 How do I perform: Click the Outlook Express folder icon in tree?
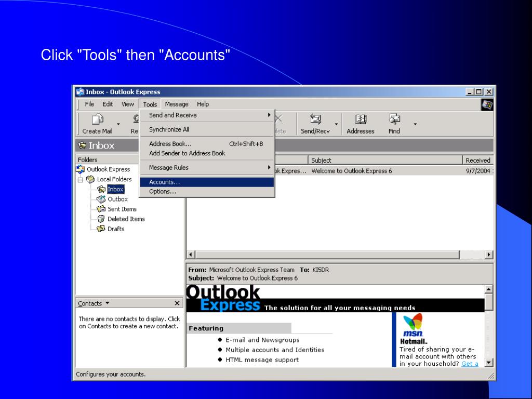point(81,169)
